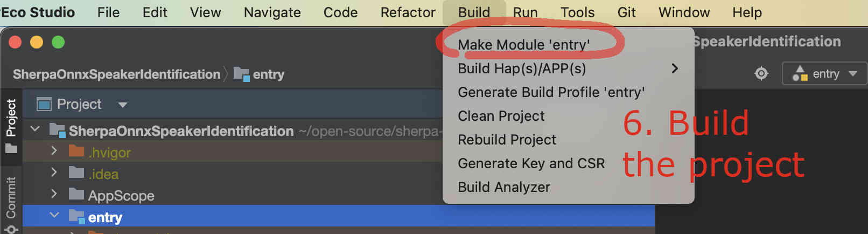Click SherpaOnnxSpeakerIdentification breadcrumb in navigation bar
This screenshot has height=234, width=868.
coord(116,74)
